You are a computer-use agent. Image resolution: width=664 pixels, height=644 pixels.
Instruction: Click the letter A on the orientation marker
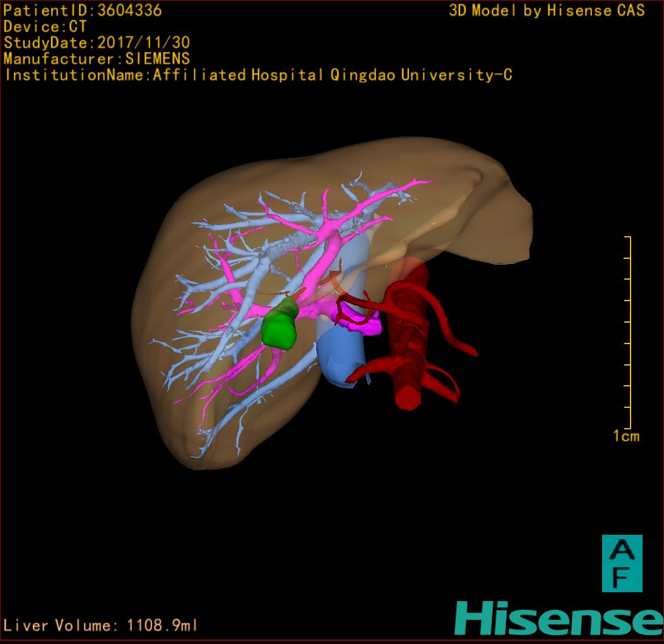pyautogui.click(x=622, y=550)
